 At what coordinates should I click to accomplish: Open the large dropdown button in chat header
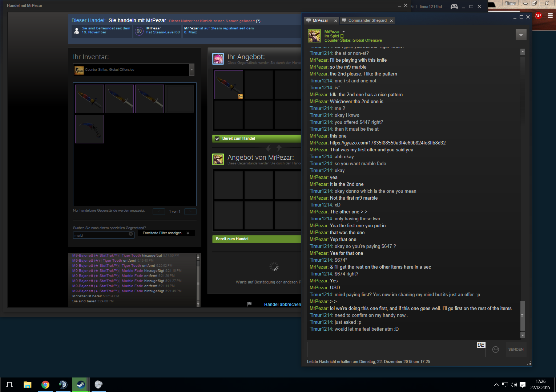coord(521,35)
